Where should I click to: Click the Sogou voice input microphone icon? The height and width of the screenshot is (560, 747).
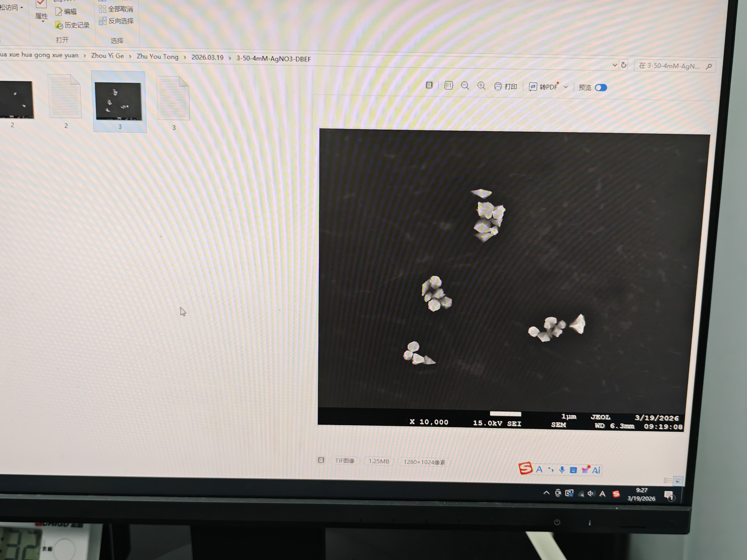click(562, 470)
